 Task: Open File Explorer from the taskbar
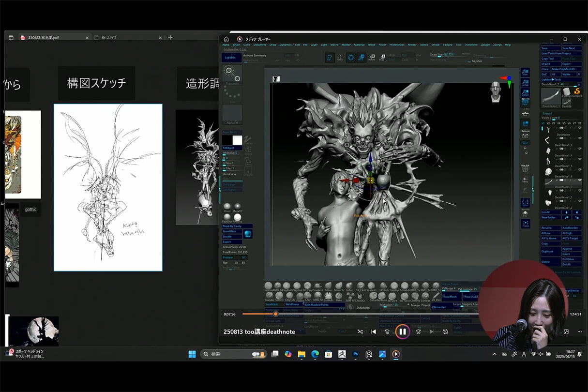pyautogui.click(x=302, y=354)
